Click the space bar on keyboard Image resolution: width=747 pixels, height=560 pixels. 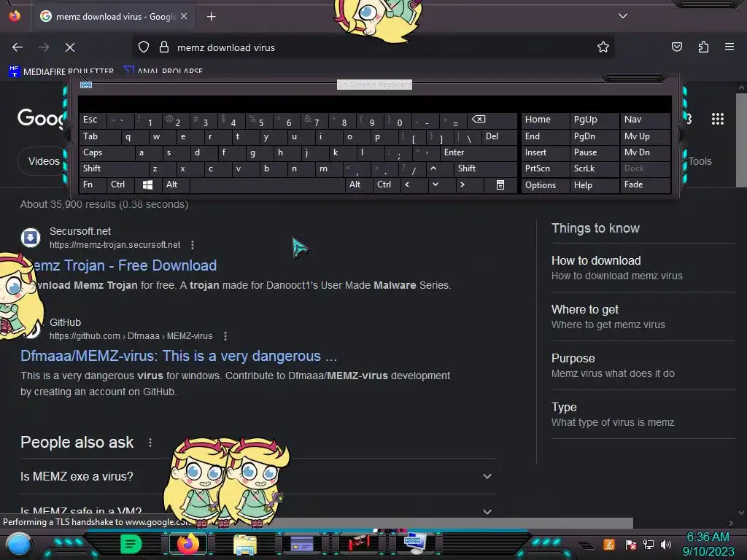267,185
